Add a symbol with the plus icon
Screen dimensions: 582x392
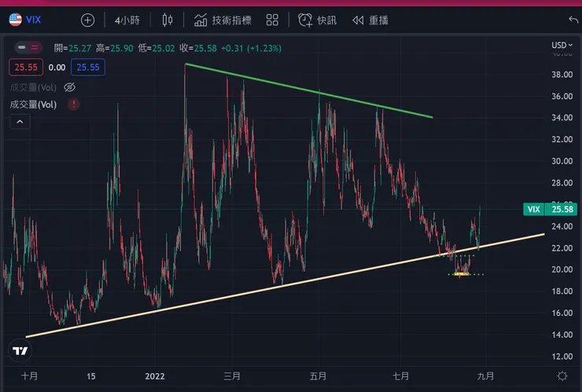[87, 20]
